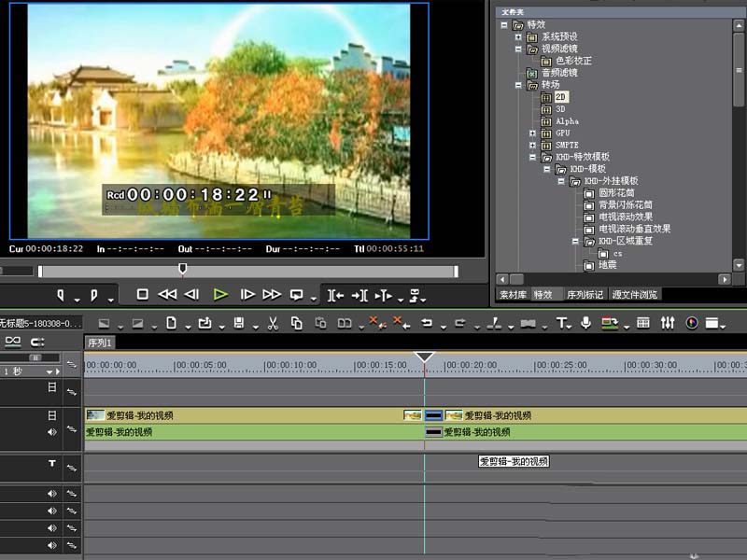Click the Set In point button
Image resolution: width=747 pixels, height=560 pixels.
[x=61, y=295]
